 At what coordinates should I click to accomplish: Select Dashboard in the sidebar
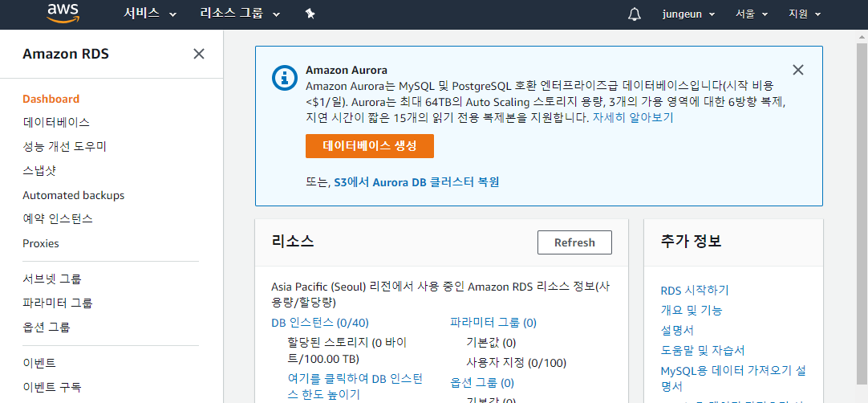(x=51, y=100)
